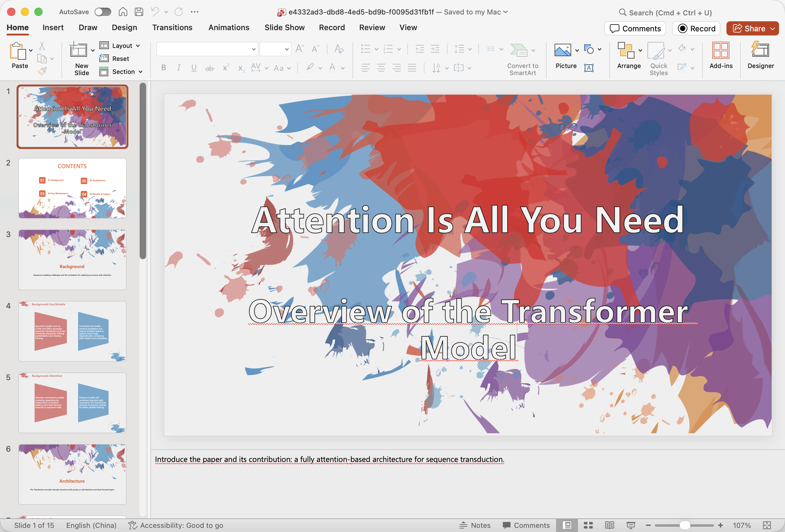Open the Transitions tab
This screenshot has width=785, height=532.
coord(172,28)
